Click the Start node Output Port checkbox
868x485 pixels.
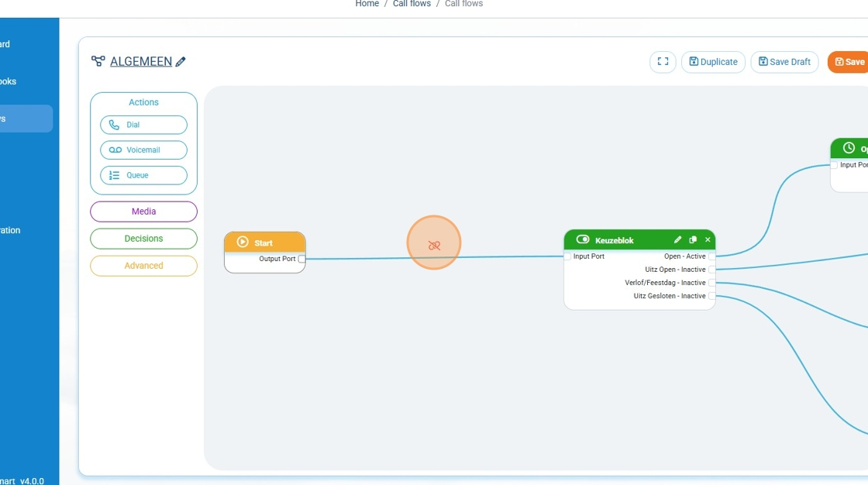pyautogui.click(x=301, y=259)
